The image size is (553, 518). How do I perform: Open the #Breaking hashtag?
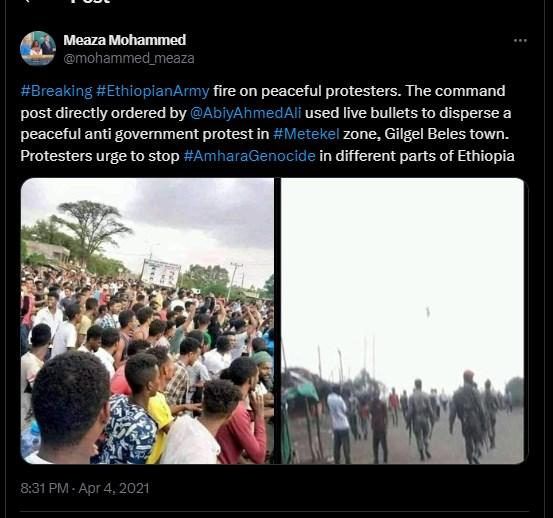[x=56, y=91]
